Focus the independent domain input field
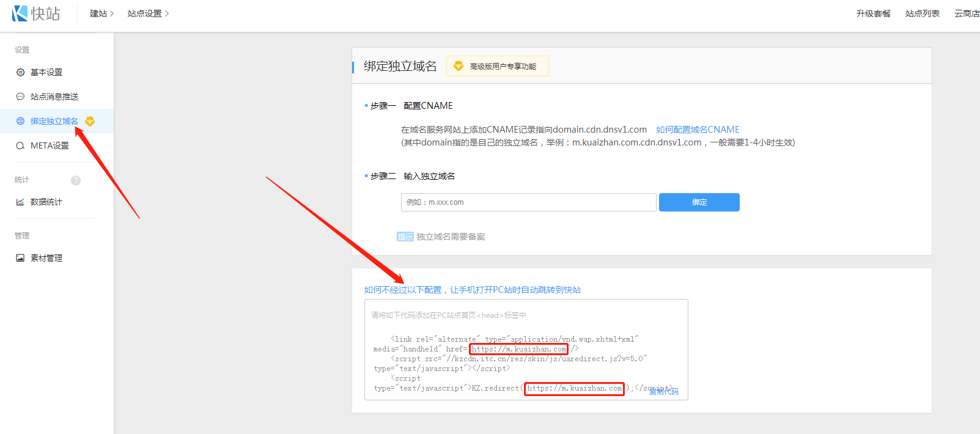Viewport: 980px width, 434px height. (x=528, y=202)
